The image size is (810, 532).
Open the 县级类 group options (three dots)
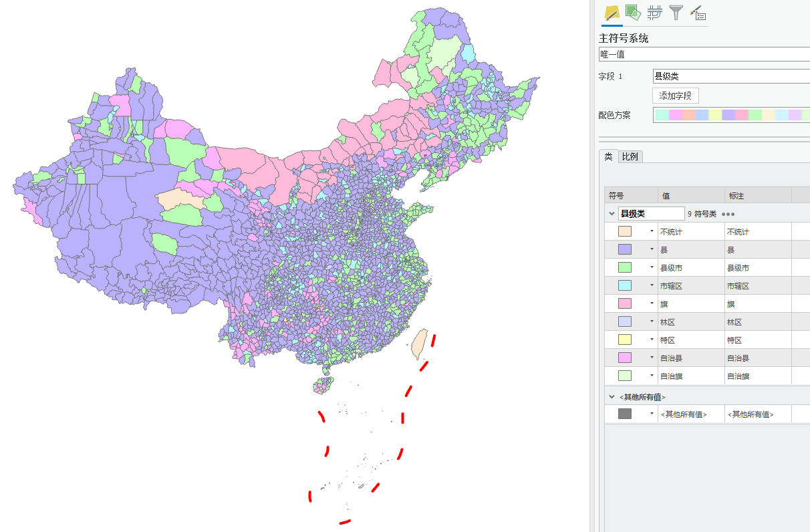pos(728,214)
